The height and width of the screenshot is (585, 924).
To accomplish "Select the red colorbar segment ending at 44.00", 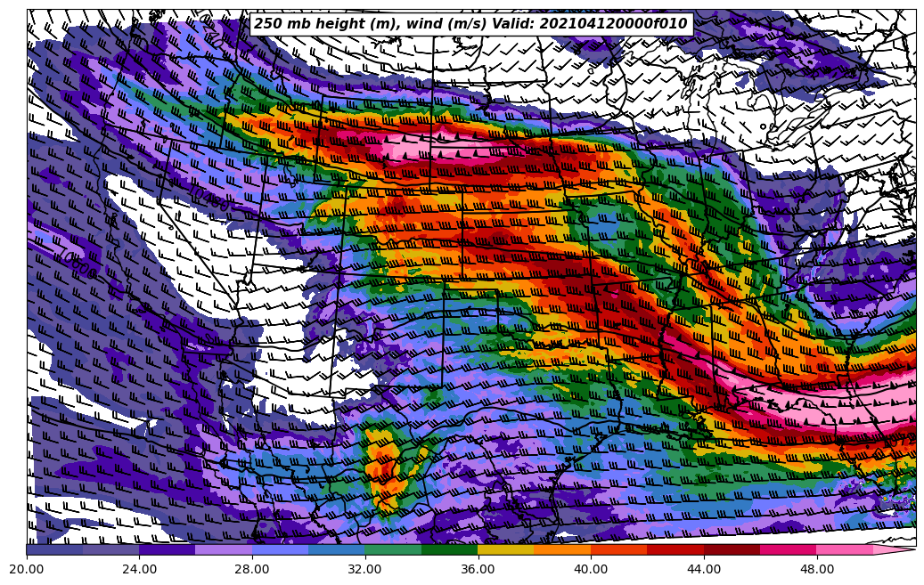I will pyautogui.click(x=675, y=549).
